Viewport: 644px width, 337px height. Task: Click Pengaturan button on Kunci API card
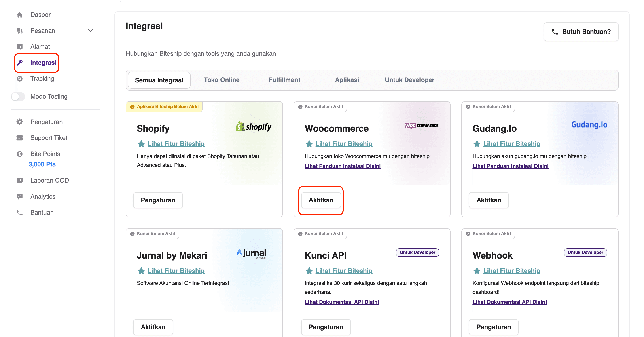point(326,327)
